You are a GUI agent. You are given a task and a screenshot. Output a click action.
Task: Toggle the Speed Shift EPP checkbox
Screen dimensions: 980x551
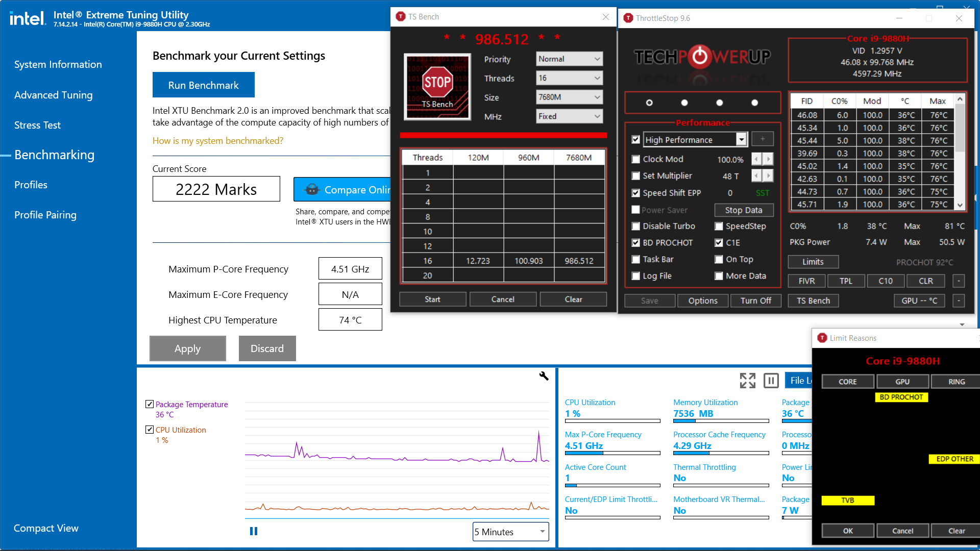pyautogui.click(x=636, y=193)
